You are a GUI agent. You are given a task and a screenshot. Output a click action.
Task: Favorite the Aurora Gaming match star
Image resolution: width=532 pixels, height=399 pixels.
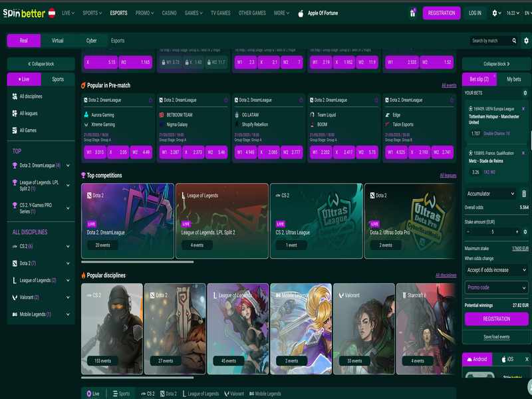[x=151, y=100]
